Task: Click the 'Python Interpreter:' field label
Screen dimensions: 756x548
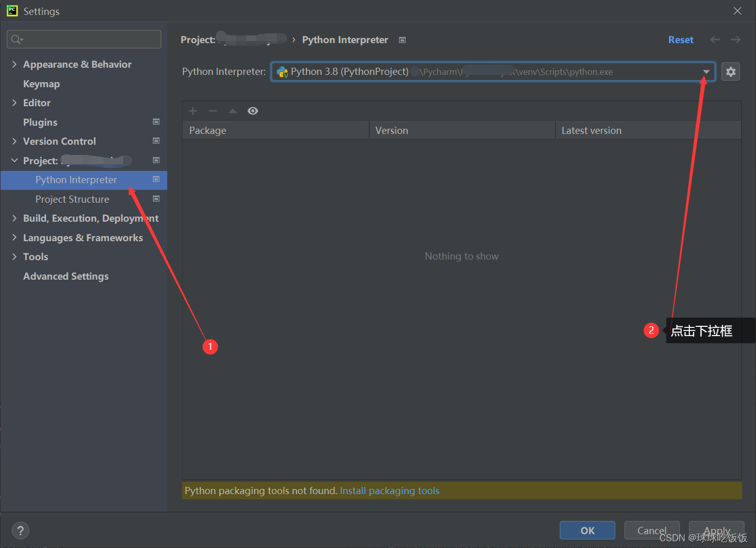Action: pyautogui.click(x=224, y=72)
